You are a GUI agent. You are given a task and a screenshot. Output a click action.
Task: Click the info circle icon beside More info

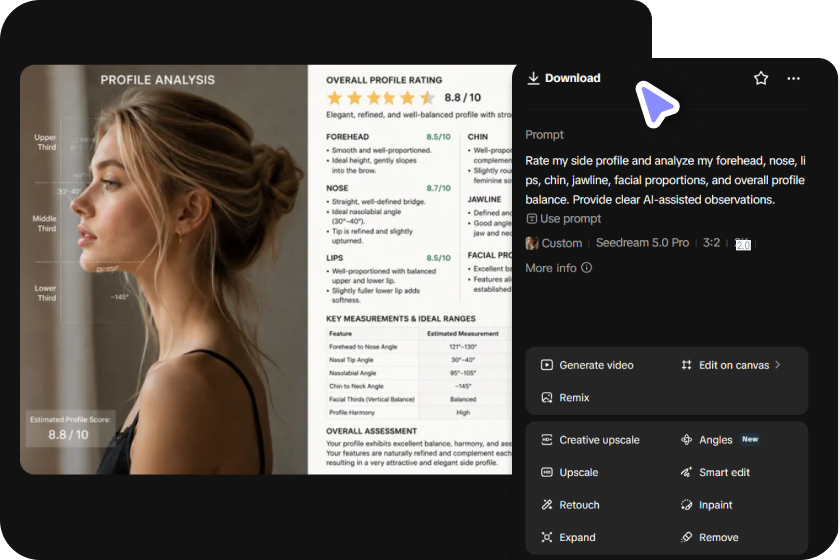[x=587, y=267]
